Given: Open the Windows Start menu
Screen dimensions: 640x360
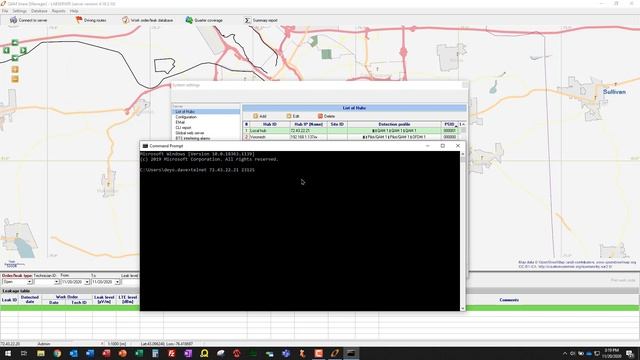Looking at the screenshot, I should [8, 353].
